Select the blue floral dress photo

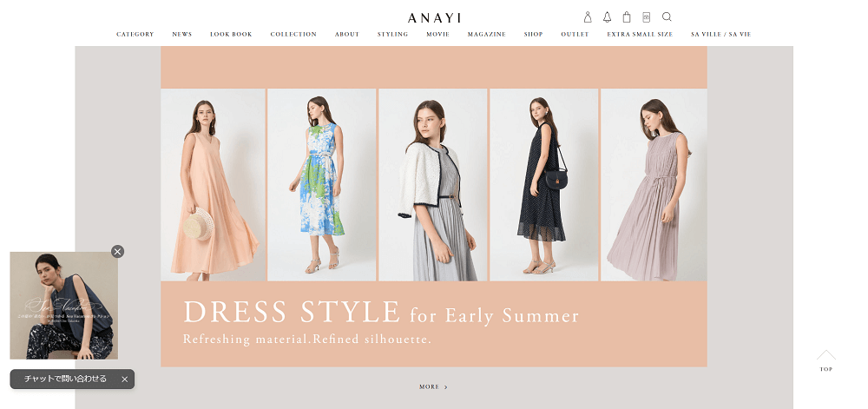point(322,185)
